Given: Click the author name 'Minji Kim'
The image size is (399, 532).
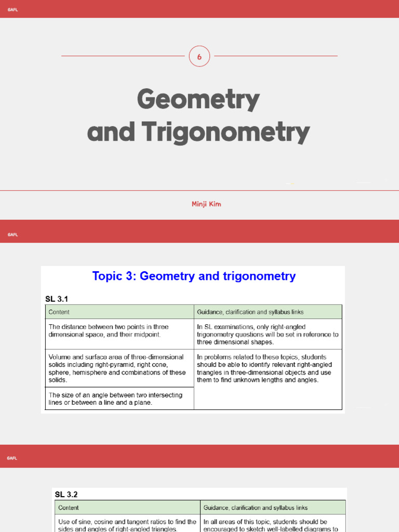Looking at the screenshot, I should pos(206,204).
